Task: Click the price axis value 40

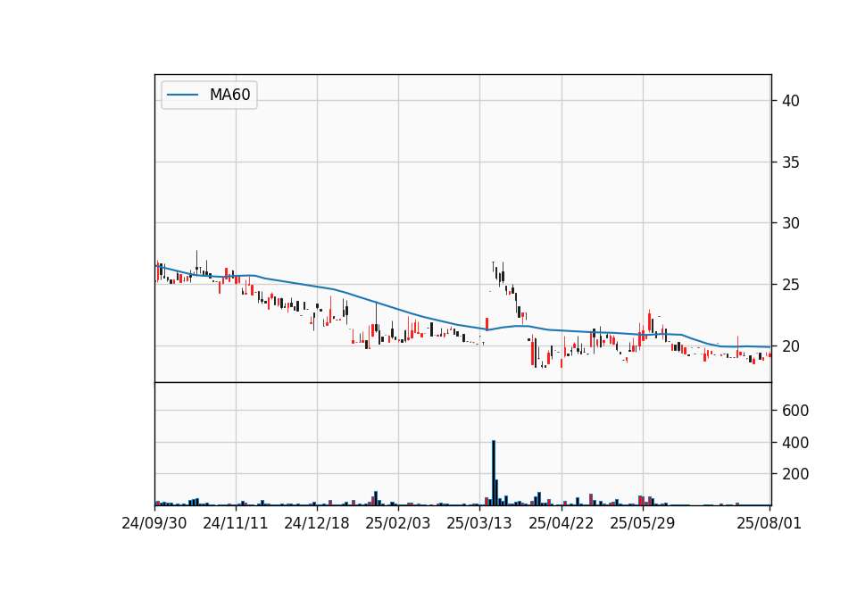Action: [x=791, y=101]
